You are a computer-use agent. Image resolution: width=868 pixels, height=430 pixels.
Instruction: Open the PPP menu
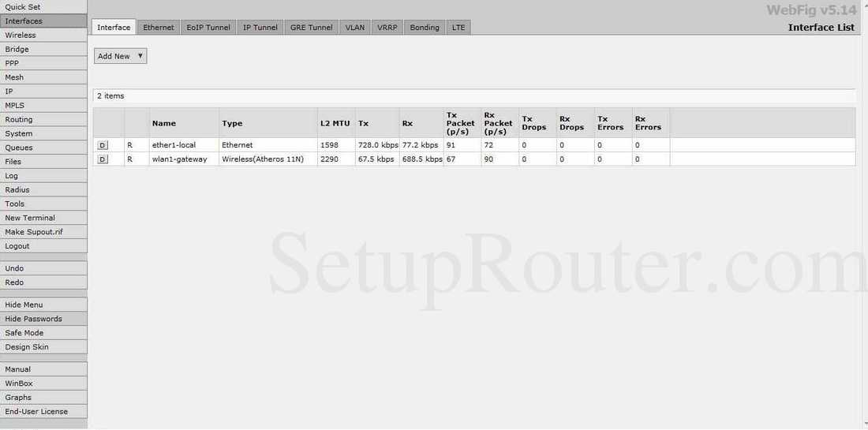(x=43, y=63)
